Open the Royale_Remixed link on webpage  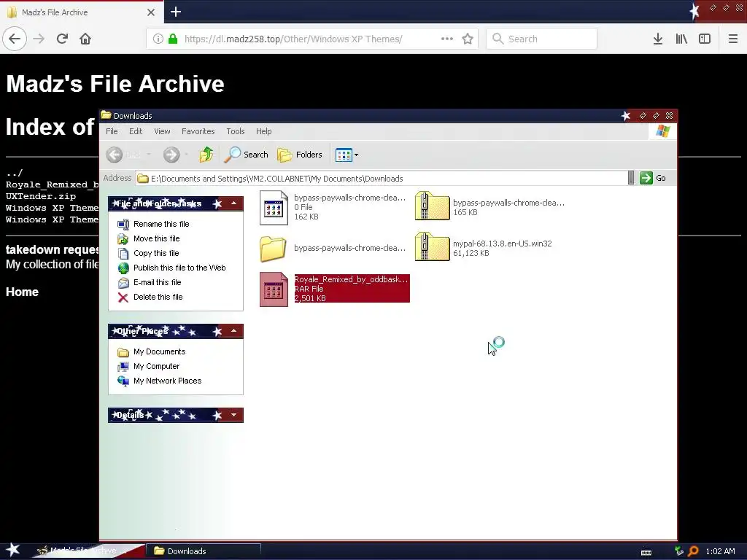(52, 184)
